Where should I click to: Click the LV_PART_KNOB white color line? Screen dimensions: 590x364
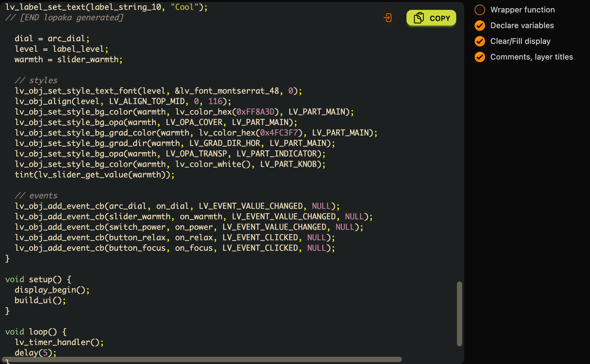point(170,164)
